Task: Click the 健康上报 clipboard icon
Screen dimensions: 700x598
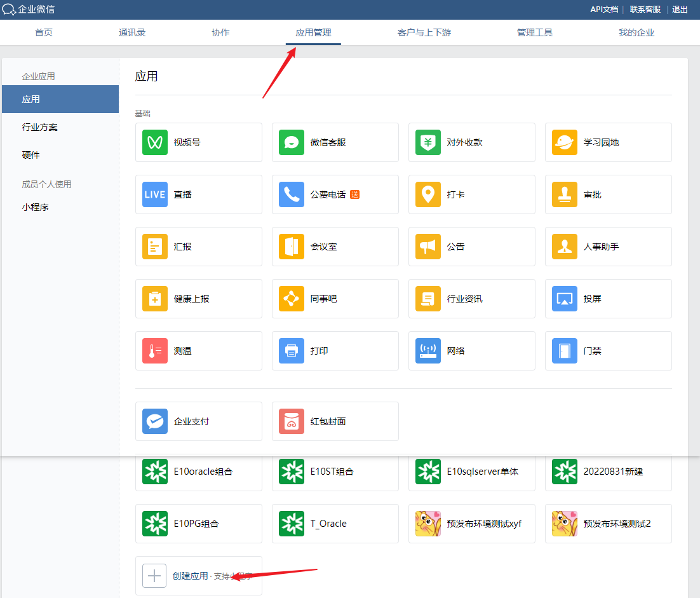Action: pos(155,299)
